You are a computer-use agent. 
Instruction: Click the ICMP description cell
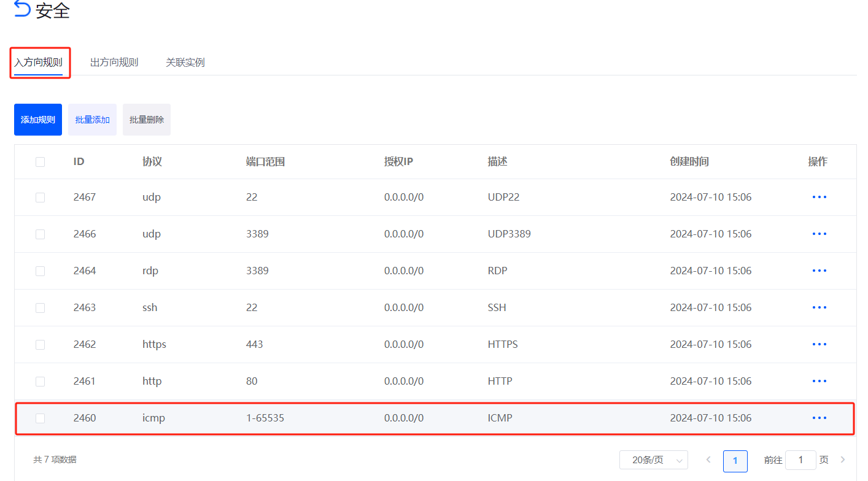pyautogui.click(x=500, y=418)
